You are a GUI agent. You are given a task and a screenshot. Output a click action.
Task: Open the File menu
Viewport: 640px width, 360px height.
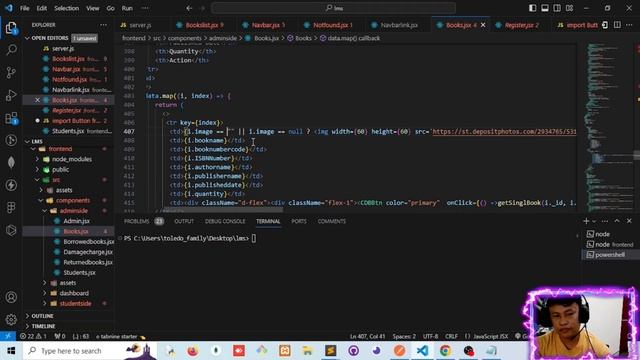point(24,8)
